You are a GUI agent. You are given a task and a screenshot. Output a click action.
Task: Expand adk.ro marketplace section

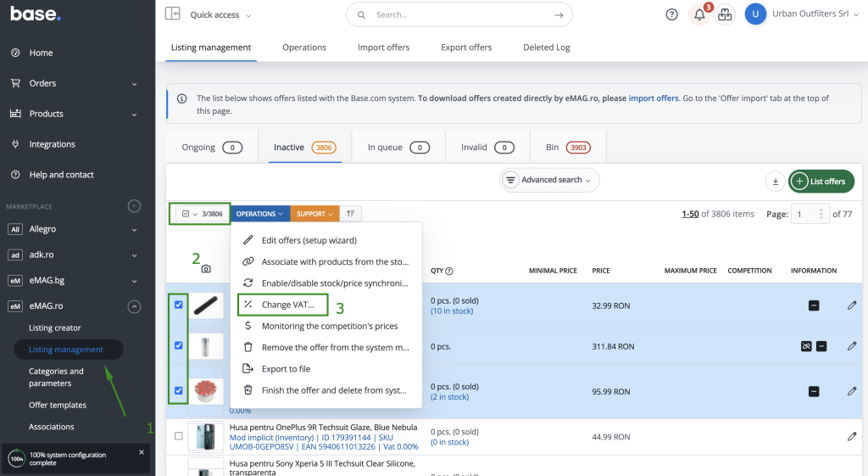point(134,255)
